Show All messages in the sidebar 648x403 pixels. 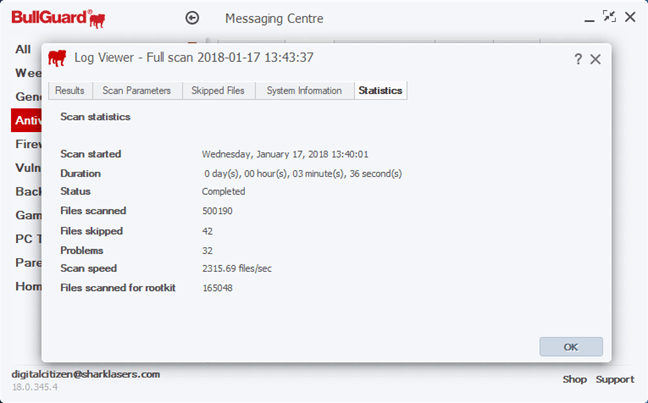(x=23, y=49)
